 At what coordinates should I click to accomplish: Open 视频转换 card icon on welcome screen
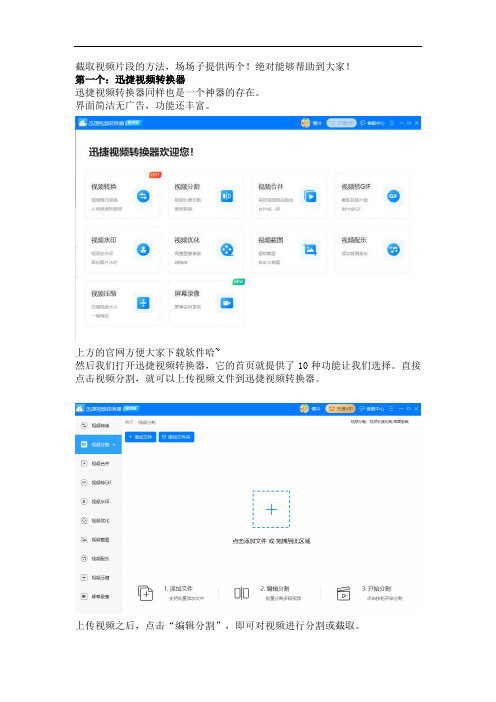pos(143,196)
